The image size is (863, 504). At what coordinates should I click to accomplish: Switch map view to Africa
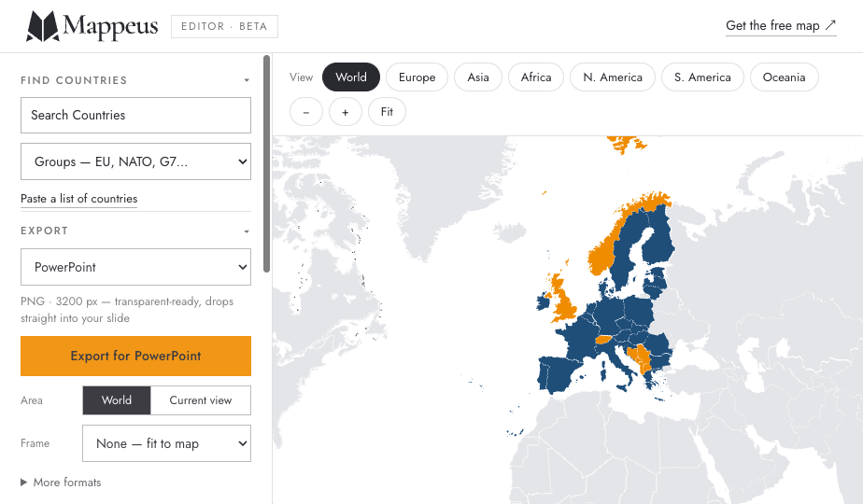536,77
